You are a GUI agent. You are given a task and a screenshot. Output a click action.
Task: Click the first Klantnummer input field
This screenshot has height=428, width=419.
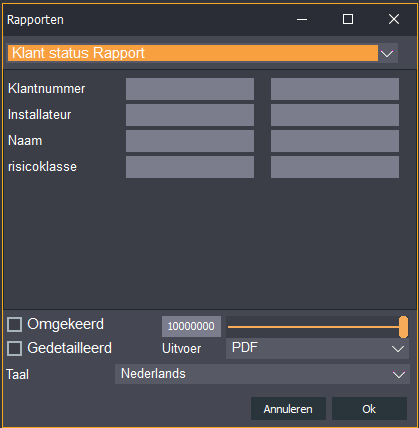click(190, 89)
